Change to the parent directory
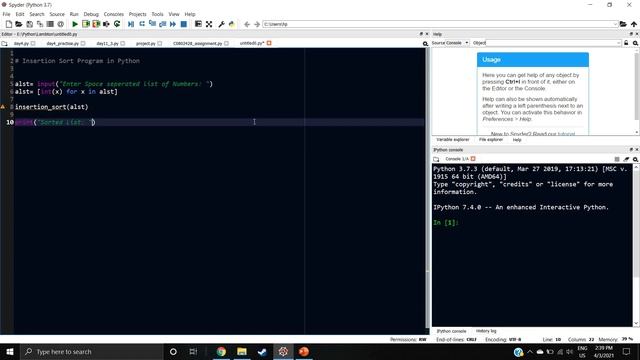The height and width of the screenshot is (360, 640). click(633, 24)
